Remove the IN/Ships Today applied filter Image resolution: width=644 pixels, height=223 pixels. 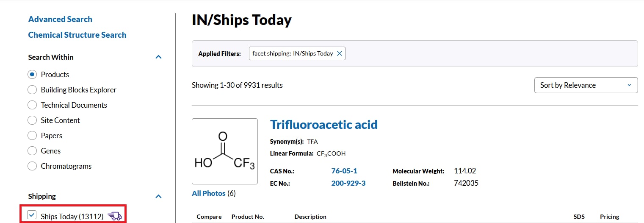click(x=340, y=53)
